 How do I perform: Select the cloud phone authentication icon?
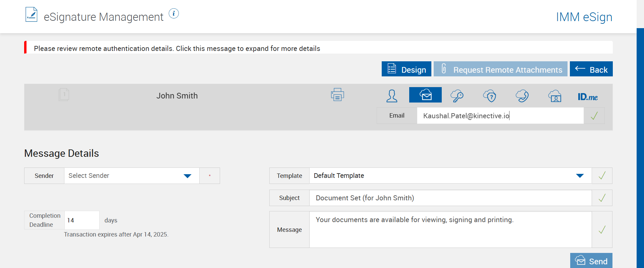point(522,96)
